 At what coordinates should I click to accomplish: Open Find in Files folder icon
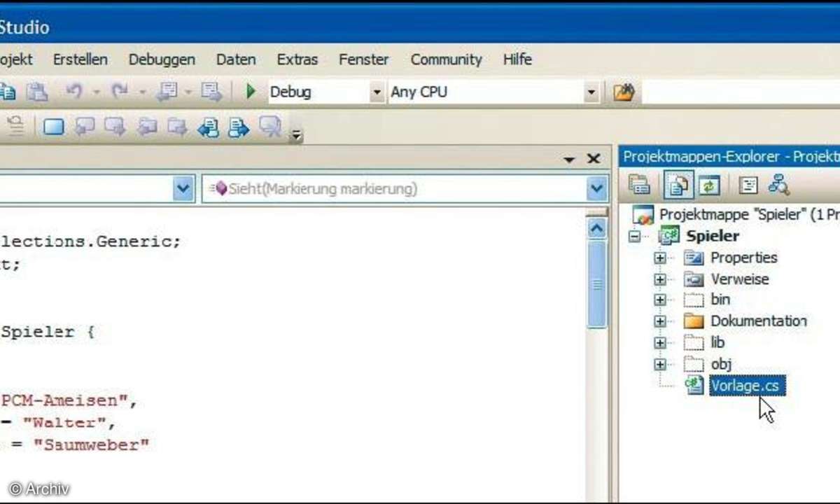624,92
